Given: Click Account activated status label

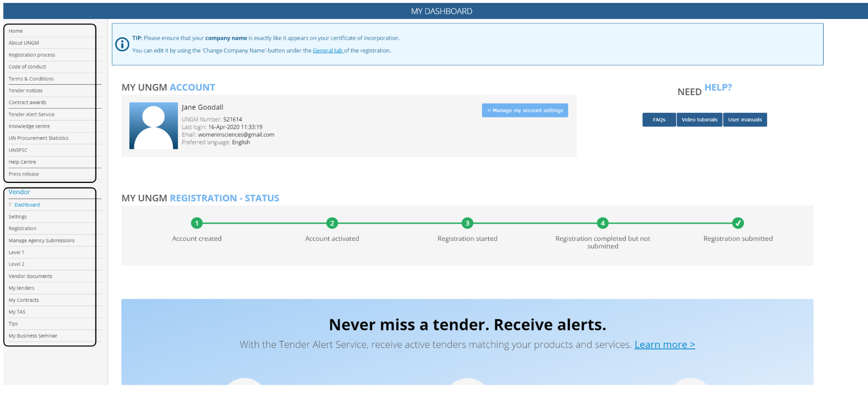Looking at the screenshot, I should [x=332, y=239].
